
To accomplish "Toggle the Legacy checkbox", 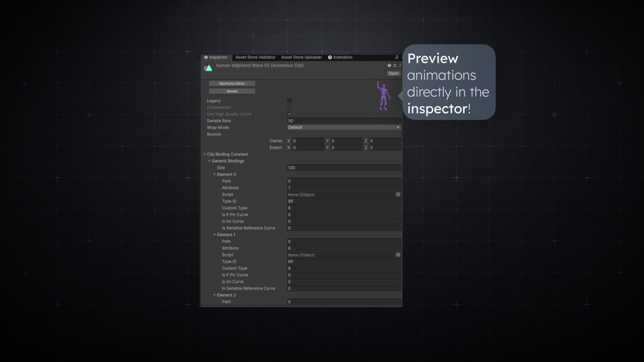I will point(290,101).
